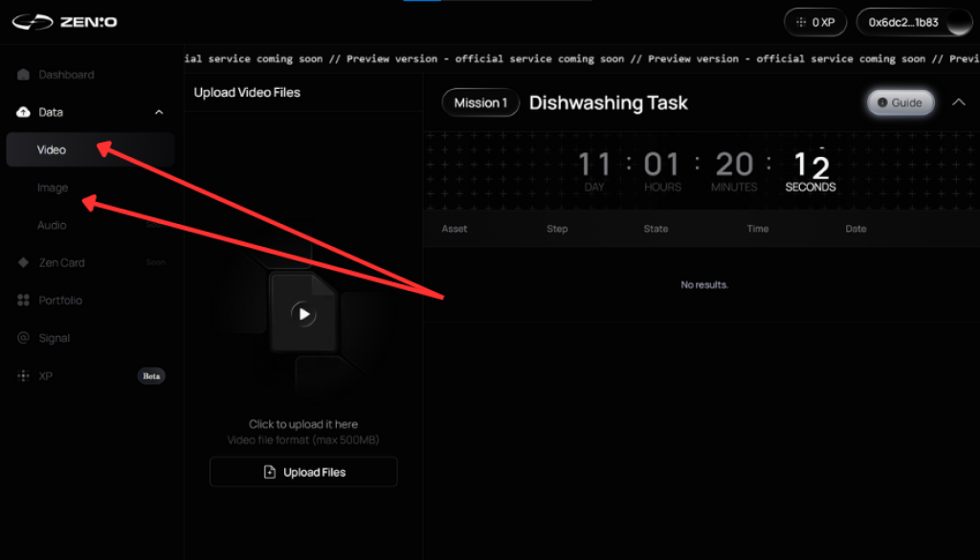Click the 0 XP balance indicator
980x560 pixels.
[814, 22]
